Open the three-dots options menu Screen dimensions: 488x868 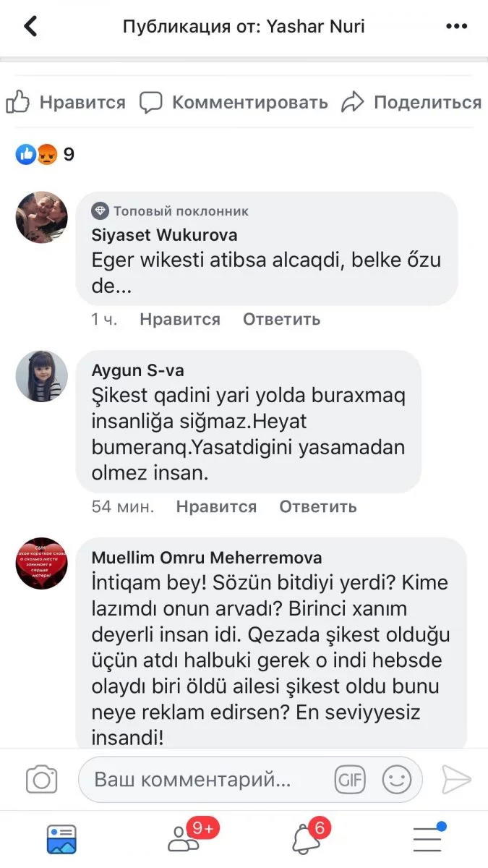(457, 27)
